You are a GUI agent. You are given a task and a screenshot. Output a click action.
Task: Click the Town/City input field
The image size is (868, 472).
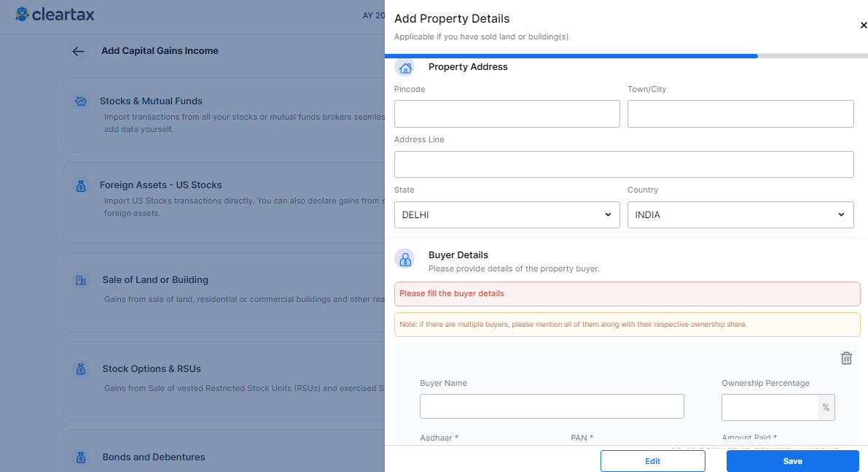click(740, 114)
